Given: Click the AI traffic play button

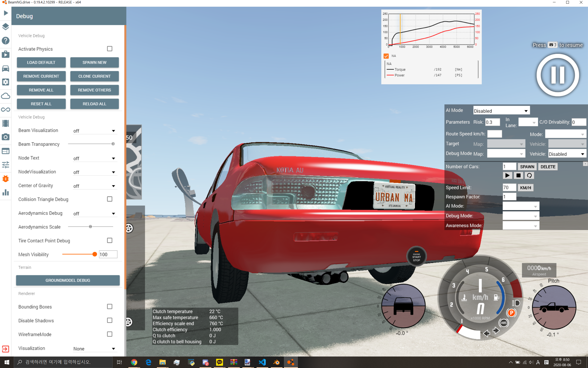Looking at the screenshot, I should pyautogui.click(x=507, y=175).
